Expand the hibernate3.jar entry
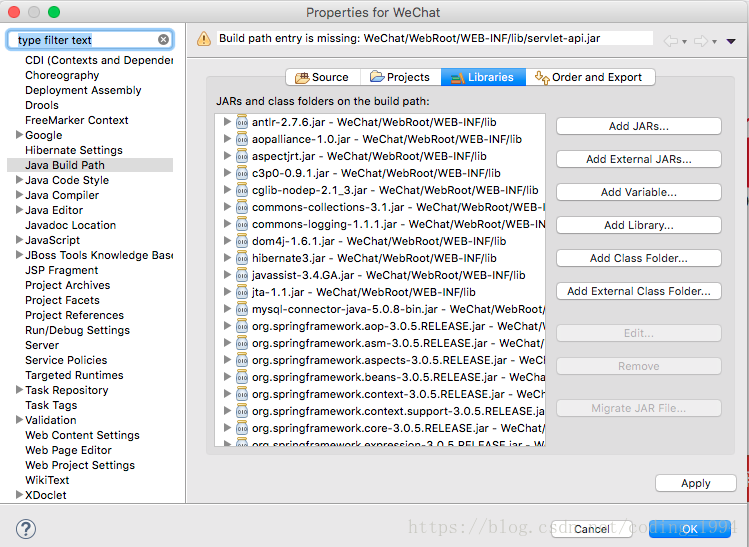The image size is (749, 547). (227, 257)
